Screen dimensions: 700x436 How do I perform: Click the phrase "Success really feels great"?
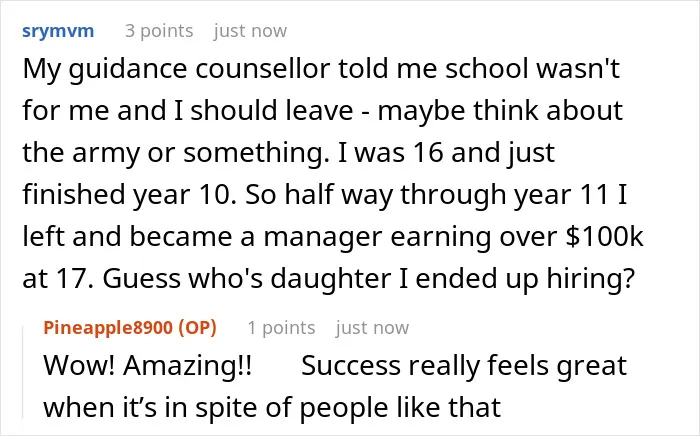click(x=464, y=366)
